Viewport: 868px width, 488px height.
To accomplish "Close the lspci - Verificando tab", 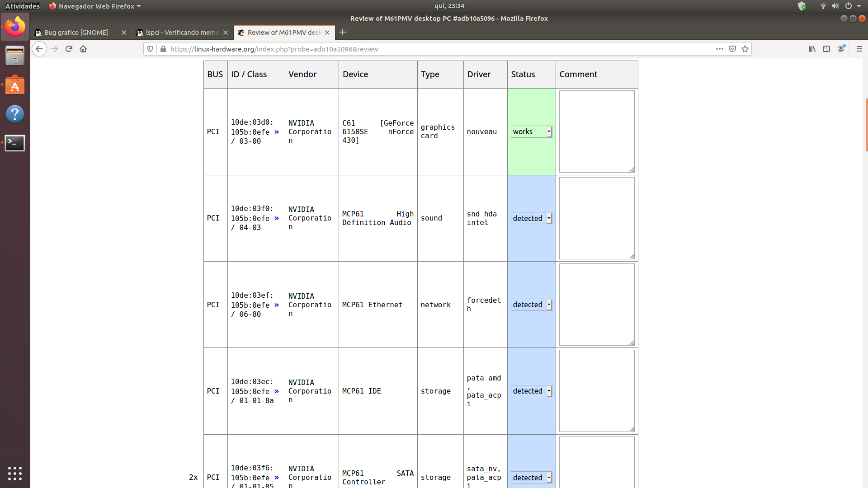I will pos(226,33).
